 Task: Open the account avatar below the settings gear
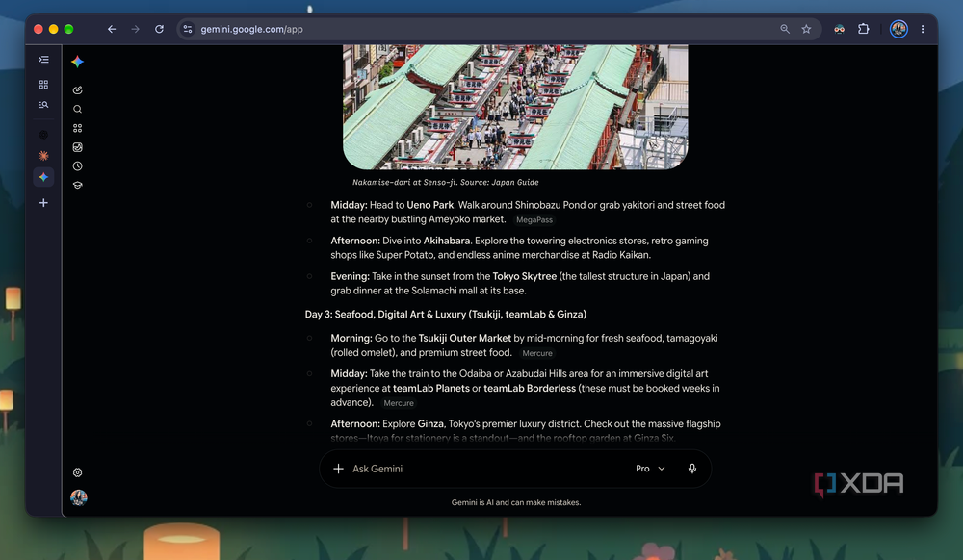[79, 497]
